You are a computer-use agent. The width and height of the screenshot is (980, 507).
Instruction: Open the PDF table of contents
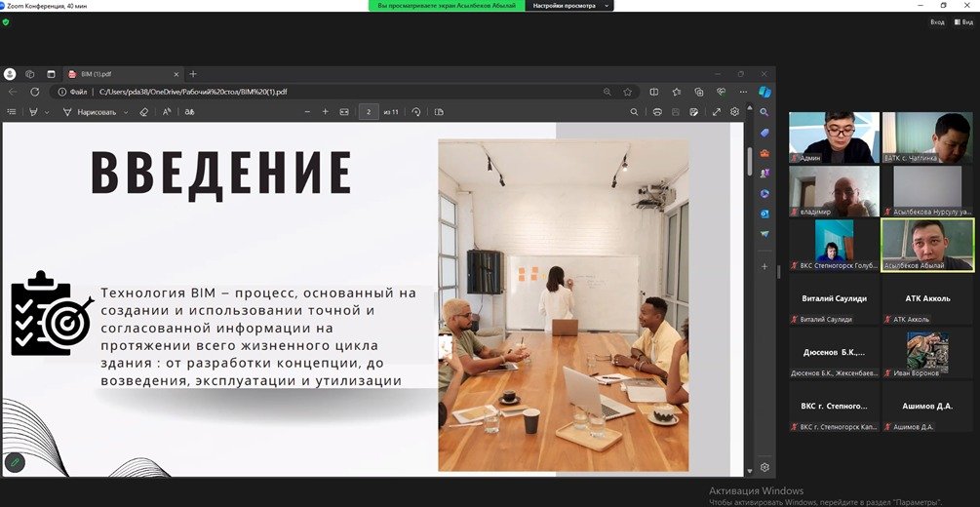tap(12, 112)
